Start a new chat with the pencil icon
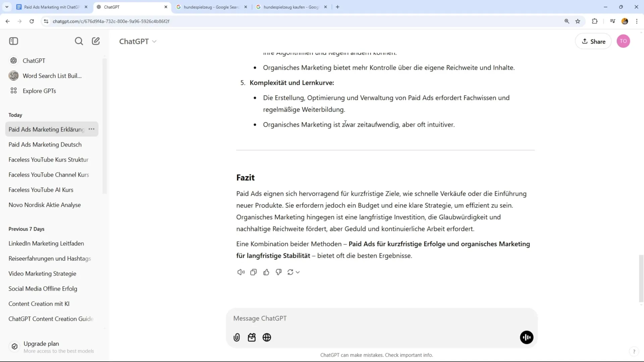The image size is (644, 362). (x=96, y=41)
